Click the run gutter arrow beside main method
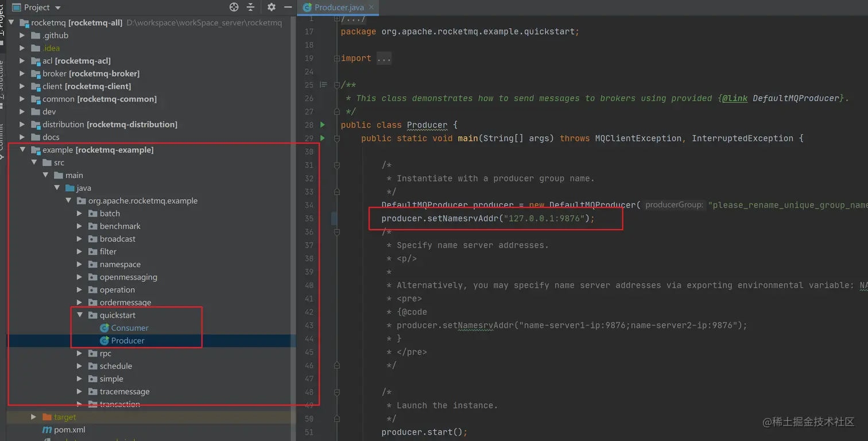 pyautogui.click(x=323, y=138)
